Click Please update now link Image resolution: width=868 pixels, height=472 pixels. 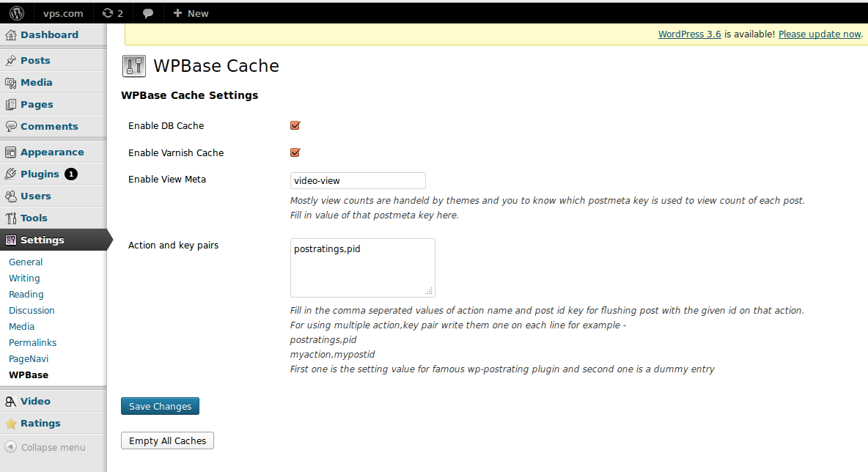[x=820, y=34]
